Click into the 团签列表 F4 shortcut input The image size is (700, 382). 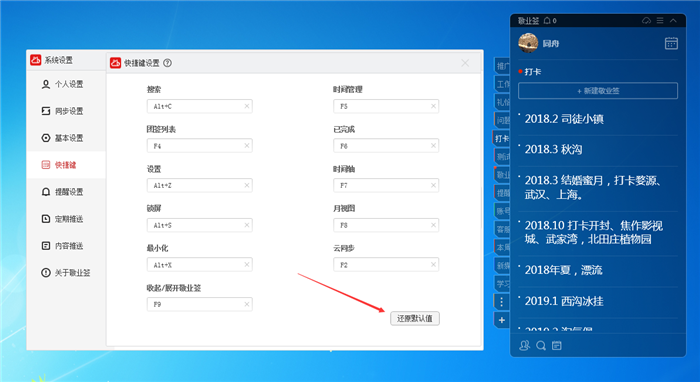[x=200, y=146]
